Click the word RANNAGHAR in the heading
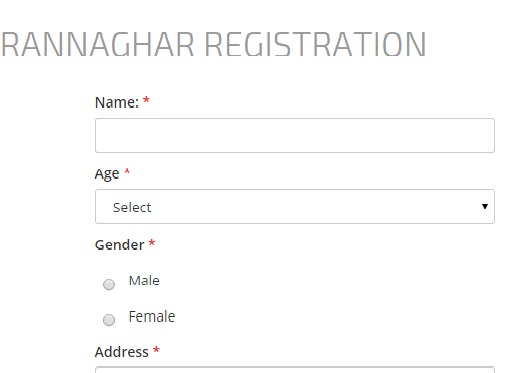Image resolution: width=525 pixels, height=373 pixels. pyautogui.click(x=97, y=45)
